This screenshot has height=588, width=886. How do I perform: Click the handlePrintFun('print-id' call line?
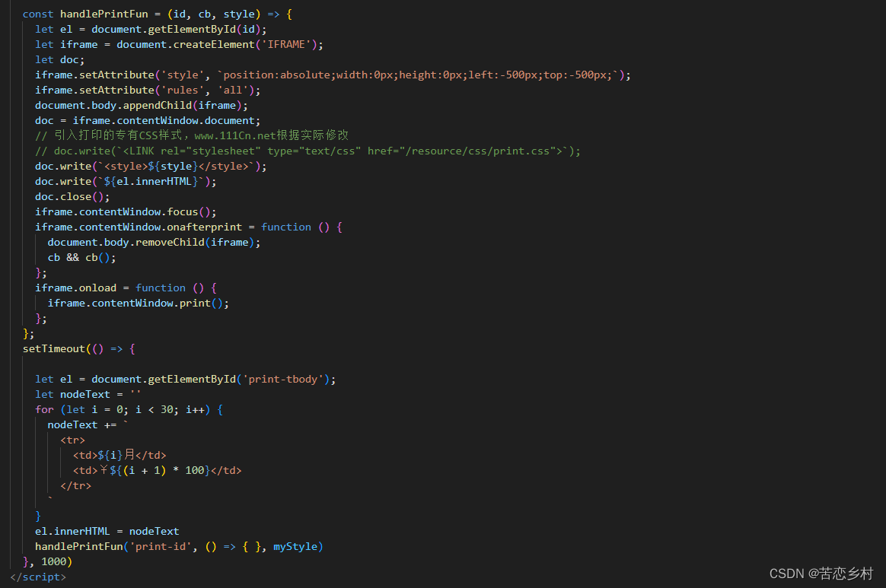point(179,548)
